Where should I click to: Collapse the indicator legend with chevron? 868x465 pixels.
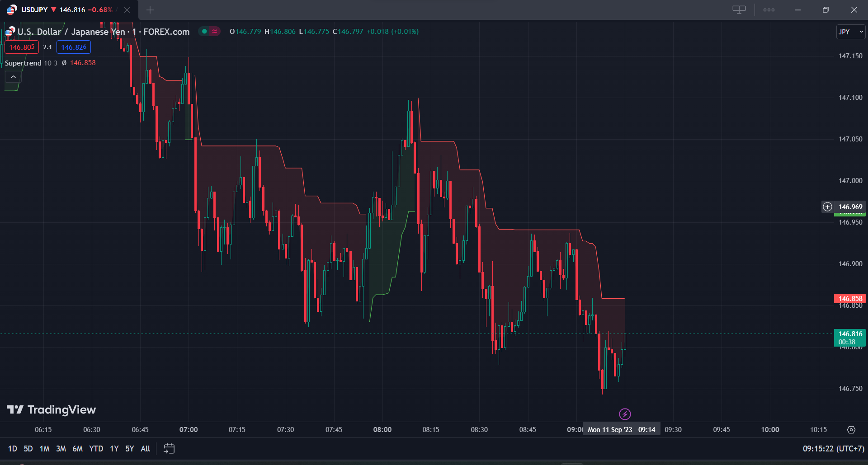pos(14,77)
